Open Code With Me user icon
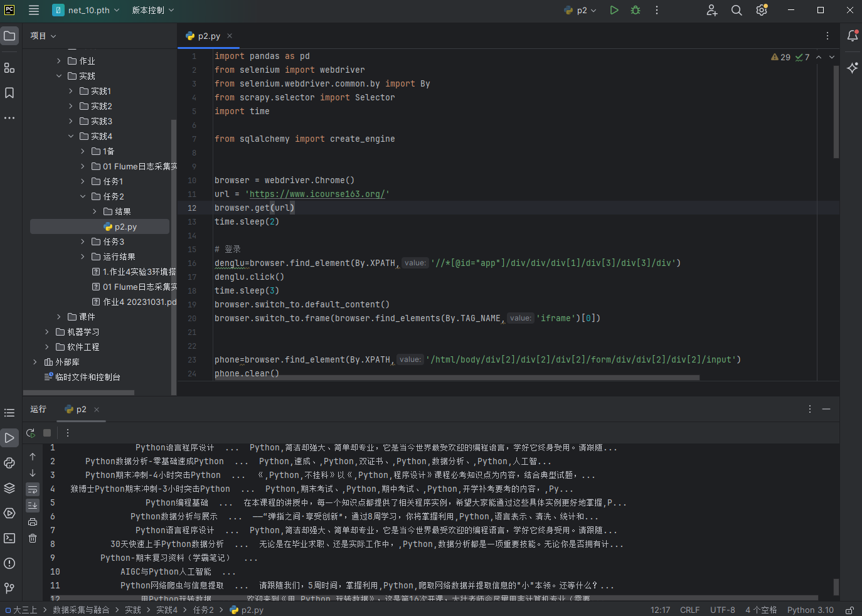Image resolution: width=862 pixels, height=616 pixels. [x=711, y=10]
